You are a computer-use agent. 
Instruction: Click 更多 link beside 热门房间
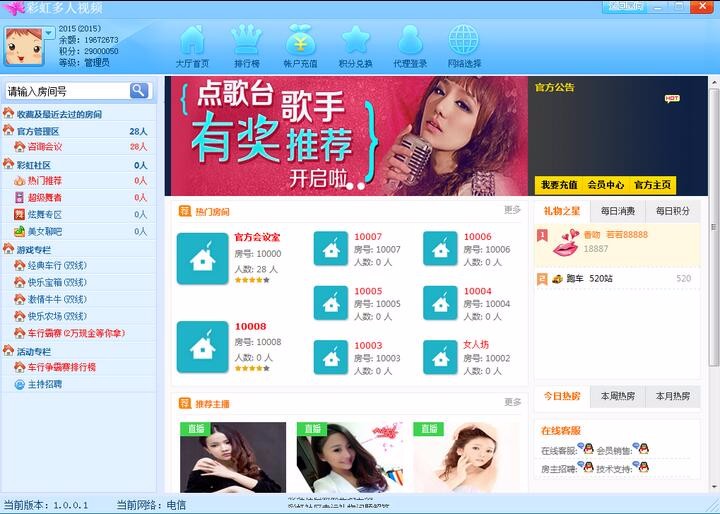(512, 210)
